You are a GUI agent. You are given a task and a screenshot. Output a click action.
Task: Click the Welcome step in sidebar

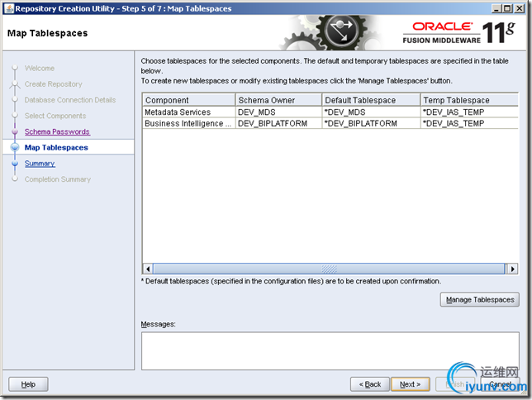[x=40, y=69]
